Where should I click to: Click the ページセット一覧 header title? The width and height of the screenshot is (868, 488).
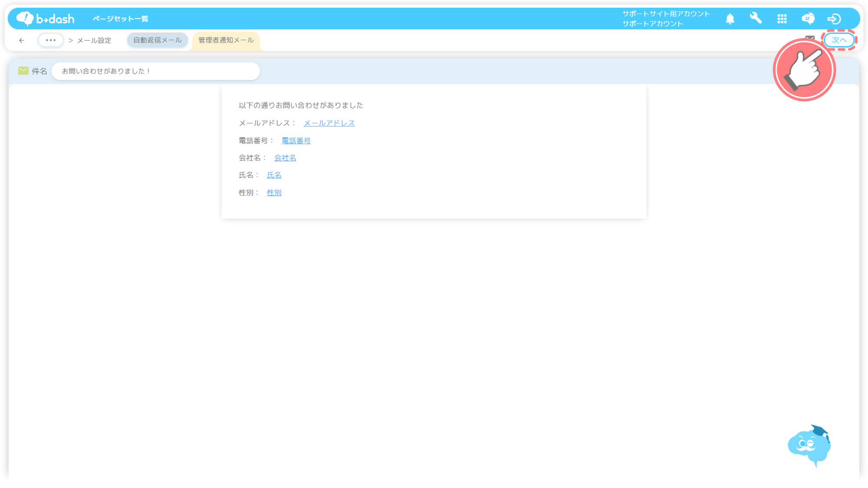[x=120, y=19]
